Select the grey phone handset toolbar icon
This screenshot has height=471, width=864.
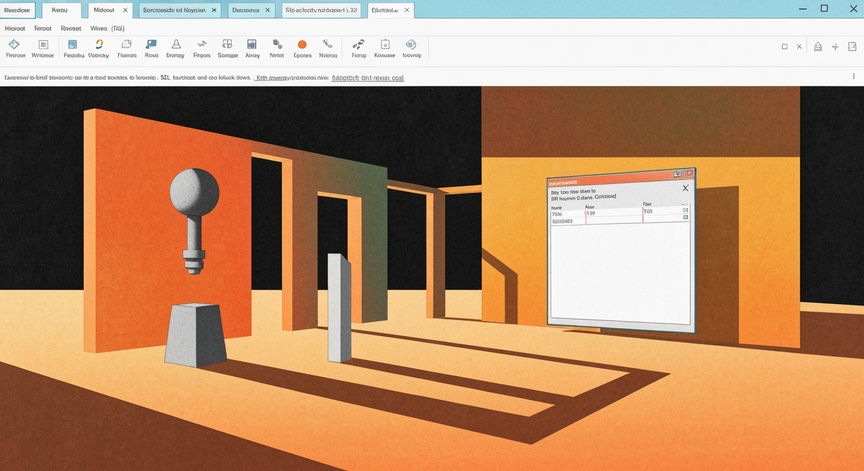click(327, 44)
